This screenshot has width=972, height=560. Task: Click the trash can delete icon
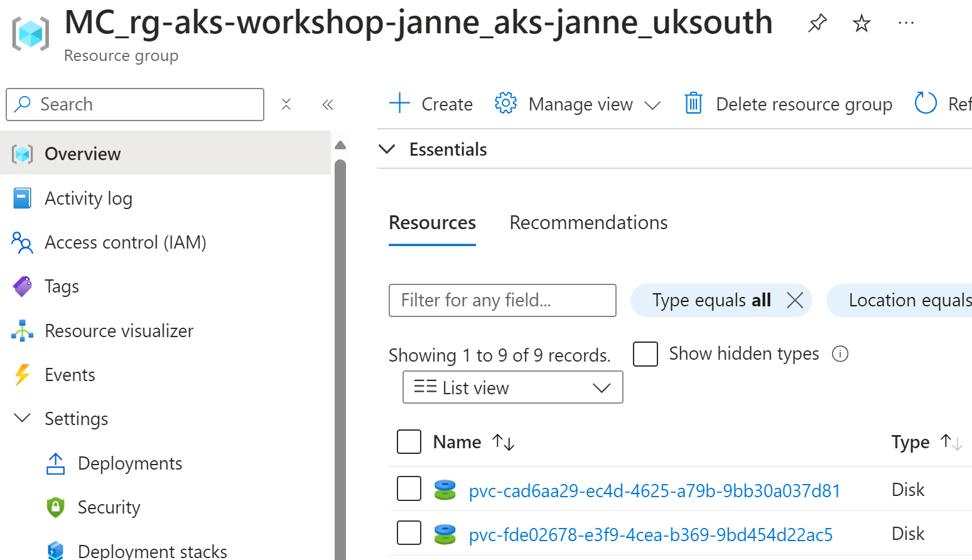(x=693, y=103)
